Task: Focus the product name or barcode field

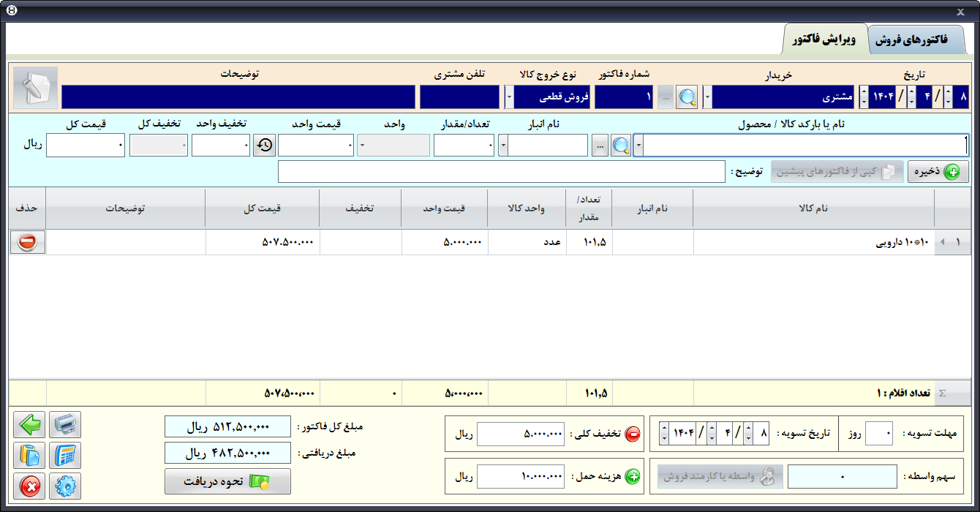Action: (806, 146)
